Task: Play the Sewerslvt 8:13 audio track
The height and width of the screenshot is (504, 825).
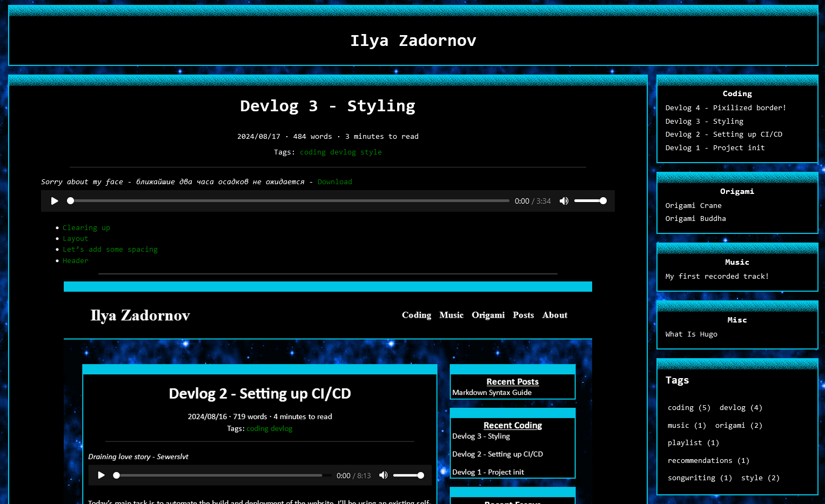Action: 101,475
